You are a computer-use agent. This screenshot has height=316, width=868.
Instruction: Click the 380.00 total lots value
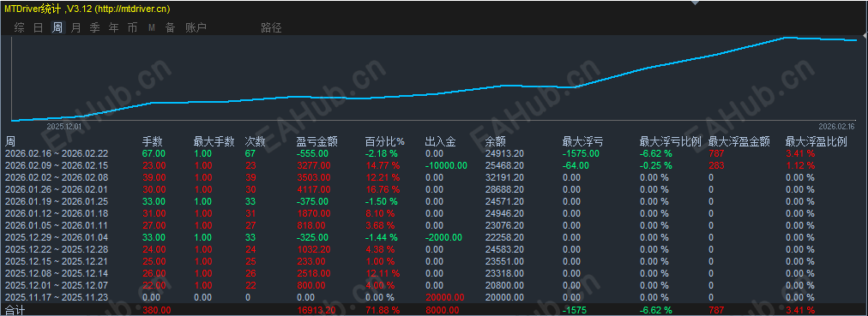tap(157, 310)
